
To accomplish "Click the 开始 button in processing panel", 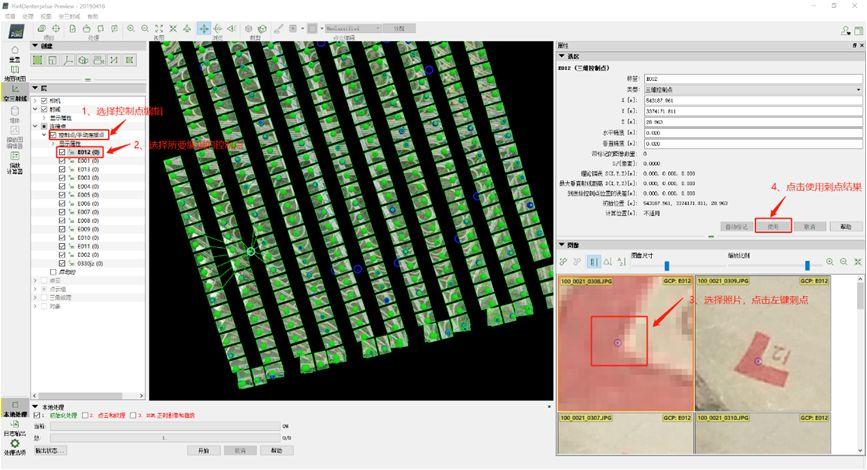I will point(203,450).
